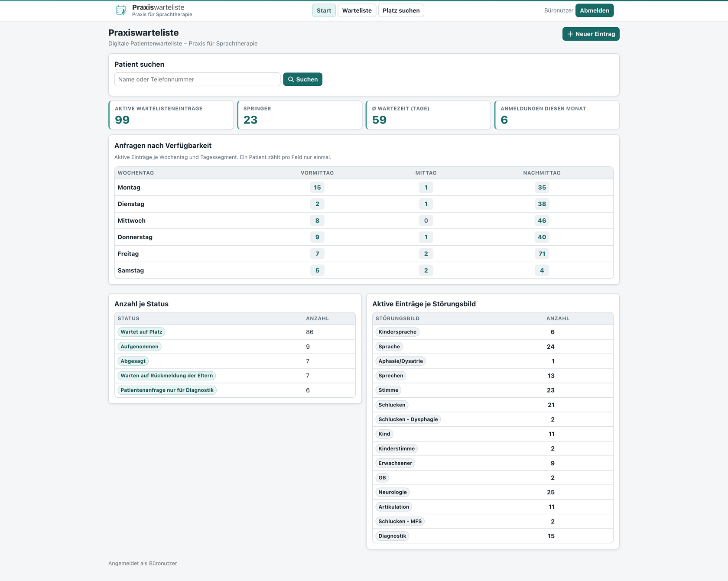Click Montag Nachmittag count 35
The image size is (728, 581).
[542, 188]
